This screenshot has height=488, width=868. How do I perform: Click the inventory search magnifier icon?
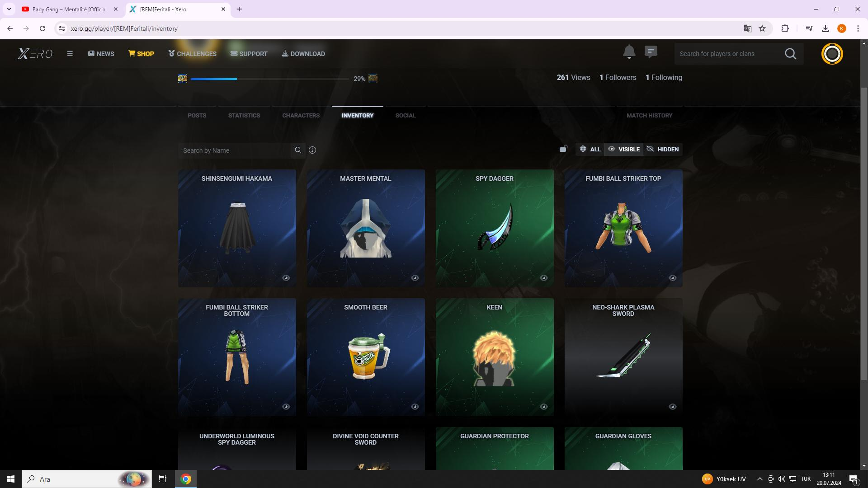tap(298, 150)
